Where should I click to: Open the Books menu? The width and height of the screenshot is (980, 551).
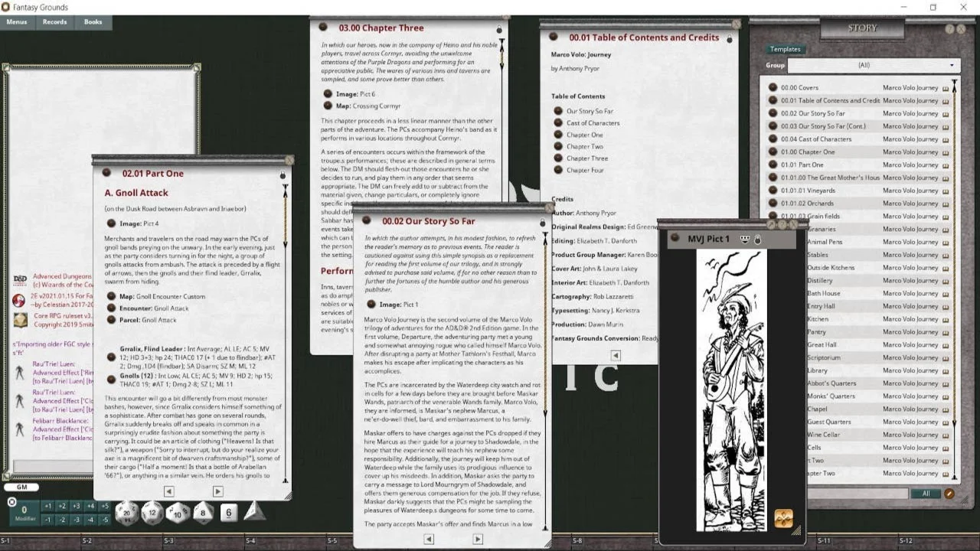tap(93, 22)
